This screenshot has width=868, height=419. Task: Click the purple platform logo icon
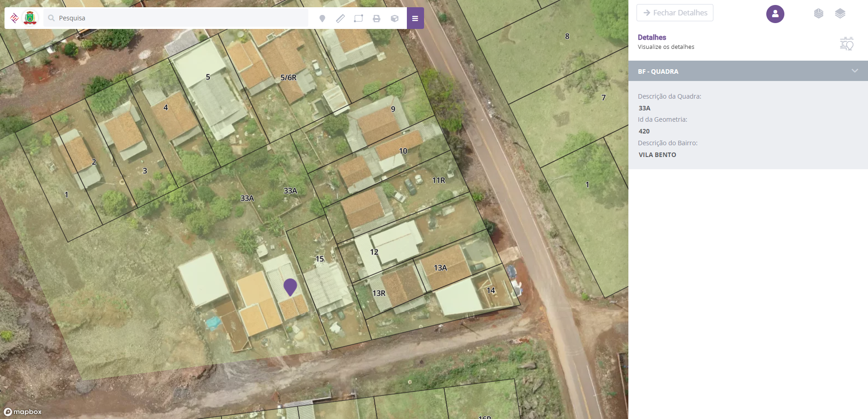point(14,18)
